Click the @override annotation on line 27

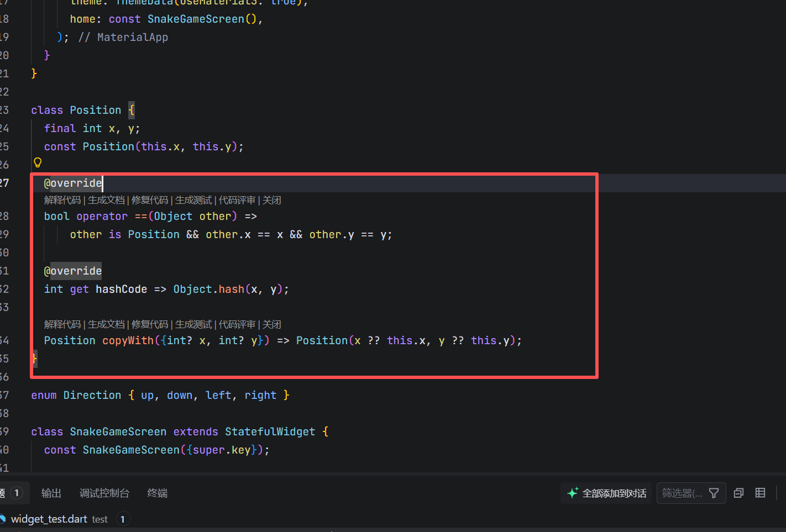(73, 183)
